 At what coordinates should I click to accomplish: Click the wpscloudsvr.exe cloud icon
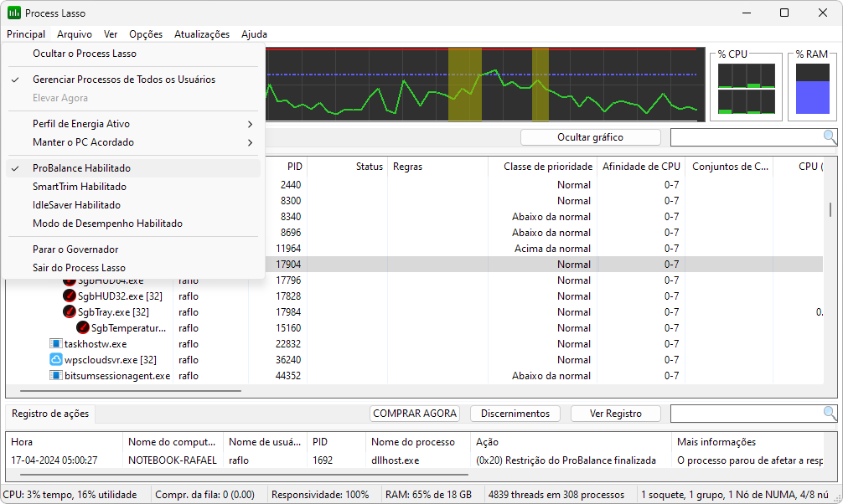pos(56,359)
